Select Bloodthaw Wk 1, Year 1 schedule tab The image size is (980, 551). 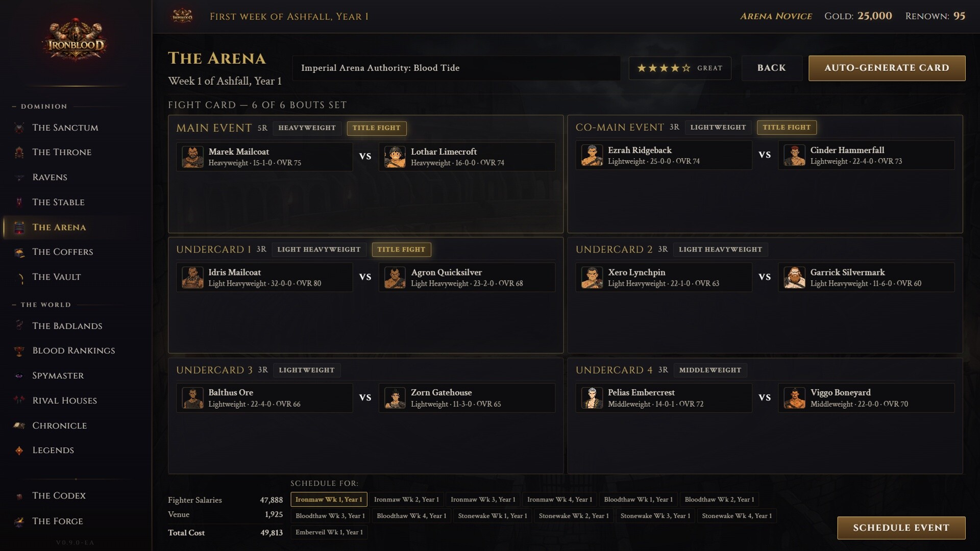tap(638, 499)
